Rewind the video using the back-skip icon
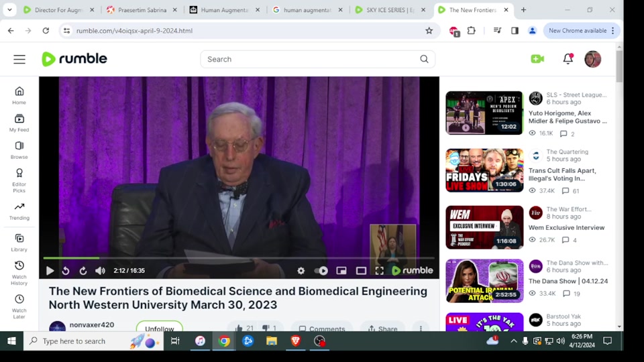 point(66,271)
